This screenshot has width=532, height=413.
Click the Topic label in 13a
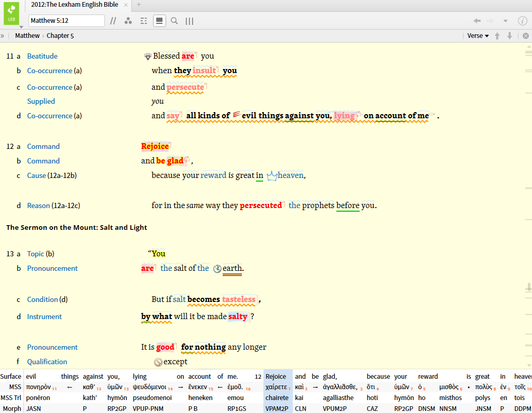pyautogui.click(x=36, y=254)
